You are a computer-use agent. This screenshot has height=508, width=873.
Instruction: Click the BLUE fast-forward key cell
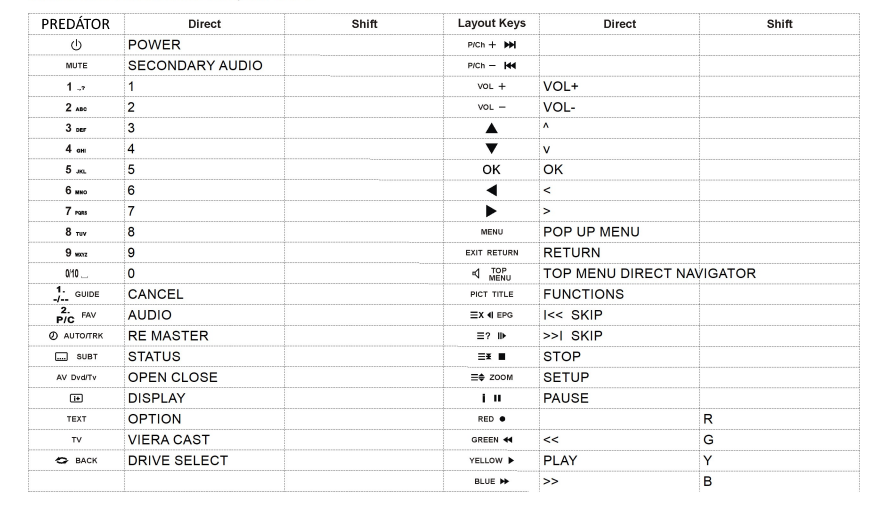pos(491,481)
